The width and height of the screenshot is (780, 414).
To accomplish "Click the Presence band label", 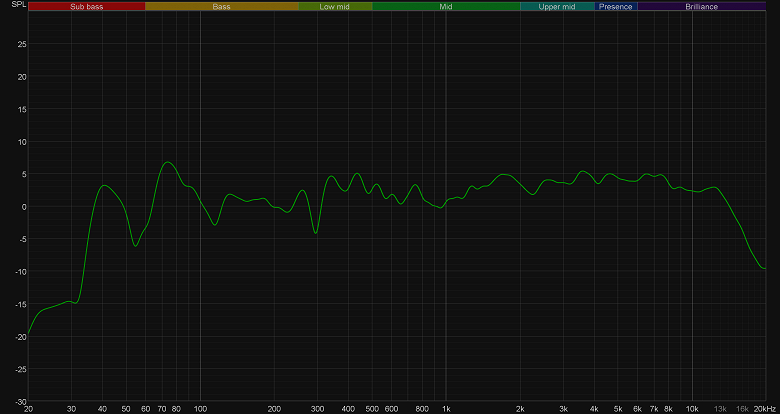I will [616, 6].
